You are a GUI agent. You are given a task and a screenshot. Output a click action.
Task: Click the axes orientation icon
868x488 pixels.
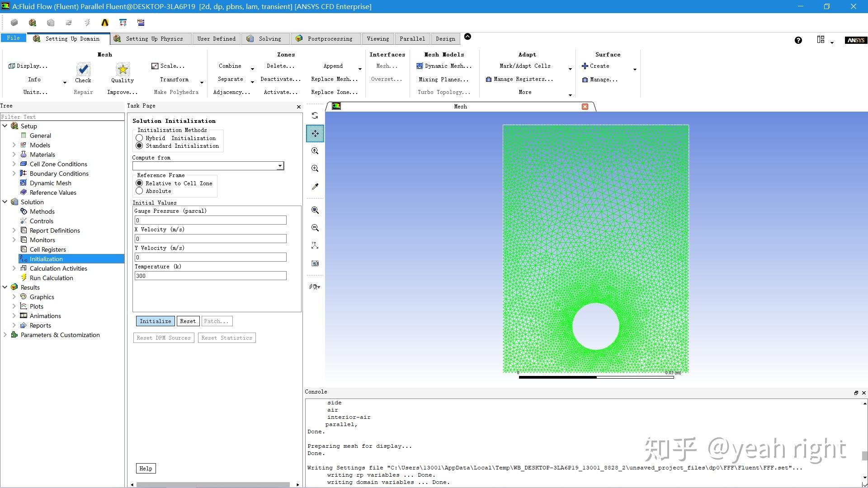(x=315, y=245)
